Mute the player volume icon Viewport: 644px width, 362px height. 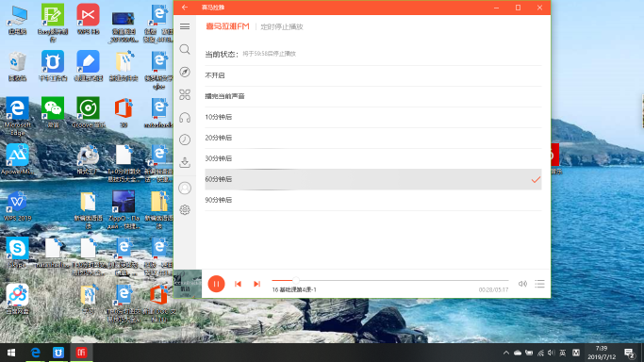(522, 284)
